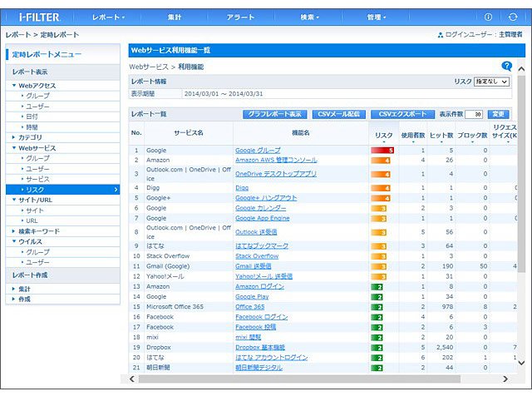Select リスク under Webサービス in sidebar
The width and height of the screenshot is (532, 416).
point(63,190)
